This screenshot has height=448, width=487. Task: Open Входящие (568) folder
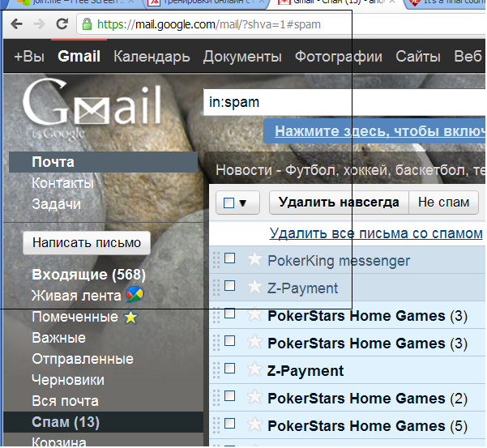88,275
